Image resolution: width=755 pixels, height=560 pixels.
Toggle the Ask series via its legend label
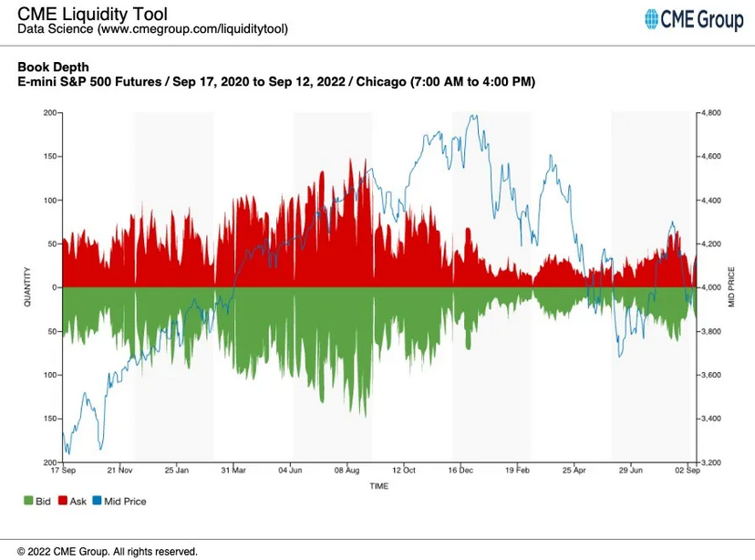[78, 501]
